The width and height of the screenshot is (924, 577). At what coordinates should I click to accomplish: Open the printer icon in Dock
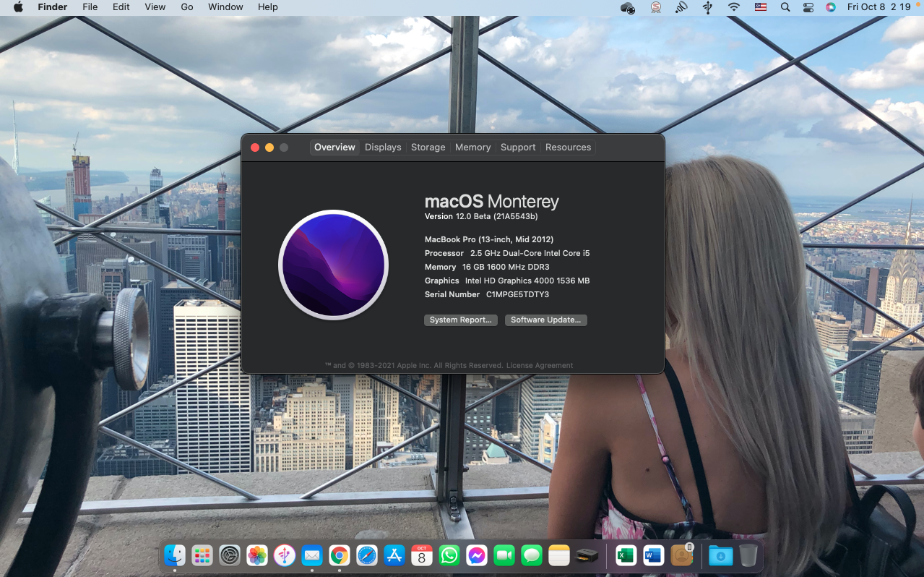click(x=587, y=555)
